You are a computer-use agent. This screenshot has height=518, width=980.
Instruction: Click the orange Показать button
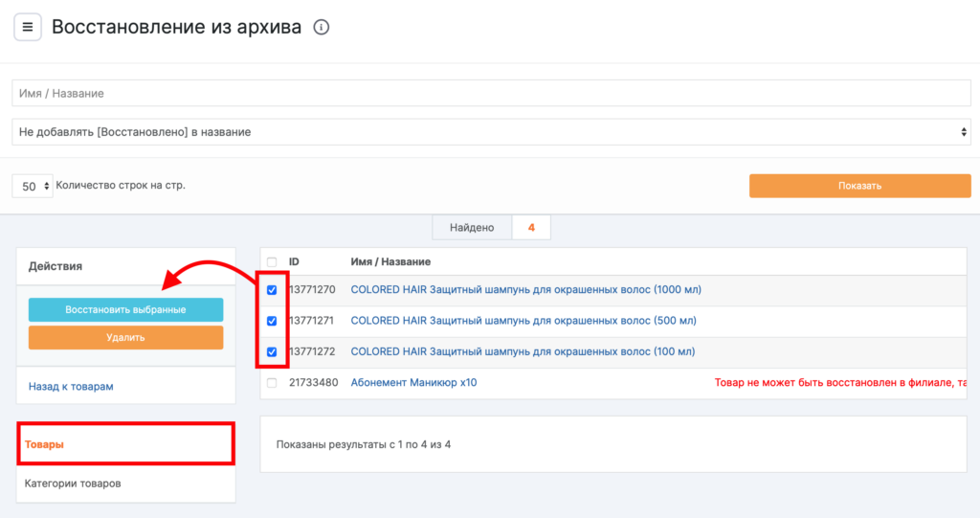pyautogui.click(x=859, y=186)
